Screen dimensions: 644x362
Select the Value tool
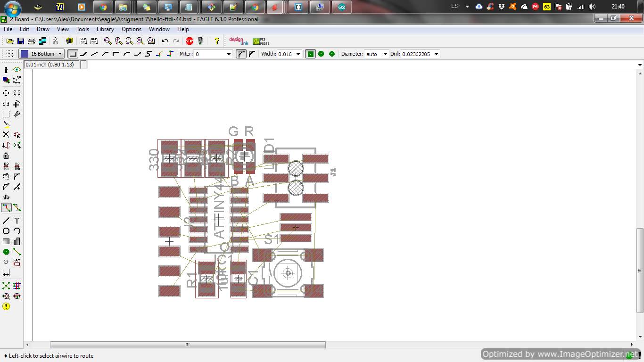(x=17, y=166)
